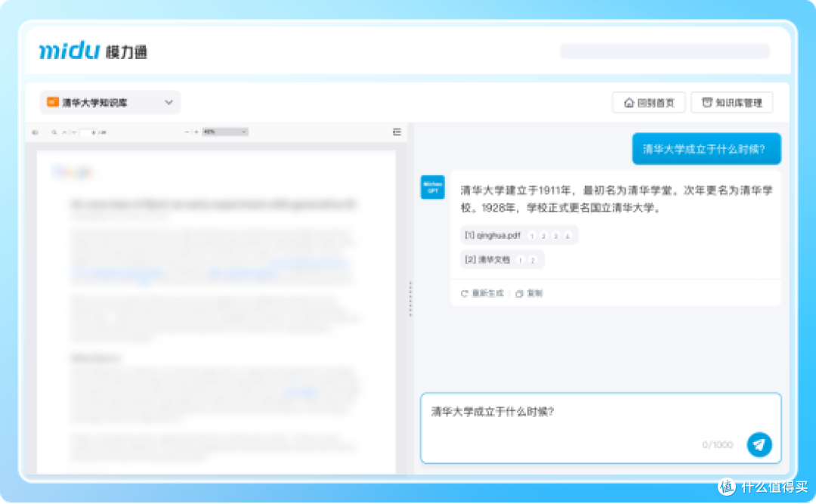Go to next page in PDF viewer

[x=74, y=132]
